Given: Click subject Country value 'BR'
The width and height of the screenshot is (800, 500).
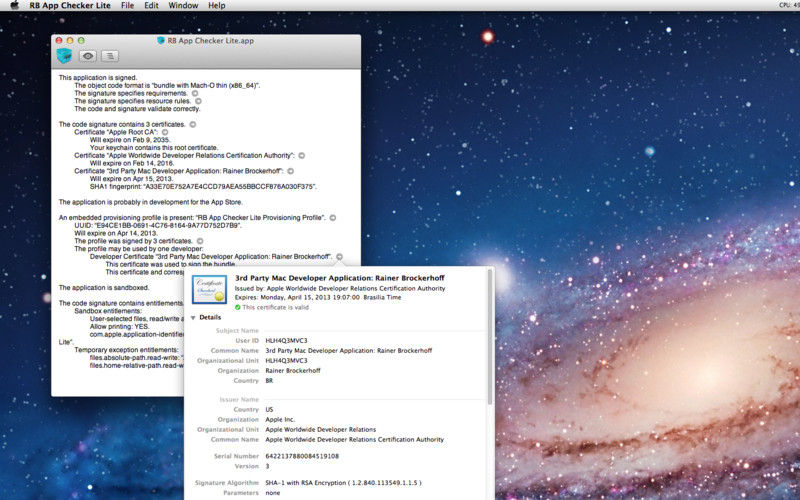Looking at the screenshot, I should [x=269, y=381].
